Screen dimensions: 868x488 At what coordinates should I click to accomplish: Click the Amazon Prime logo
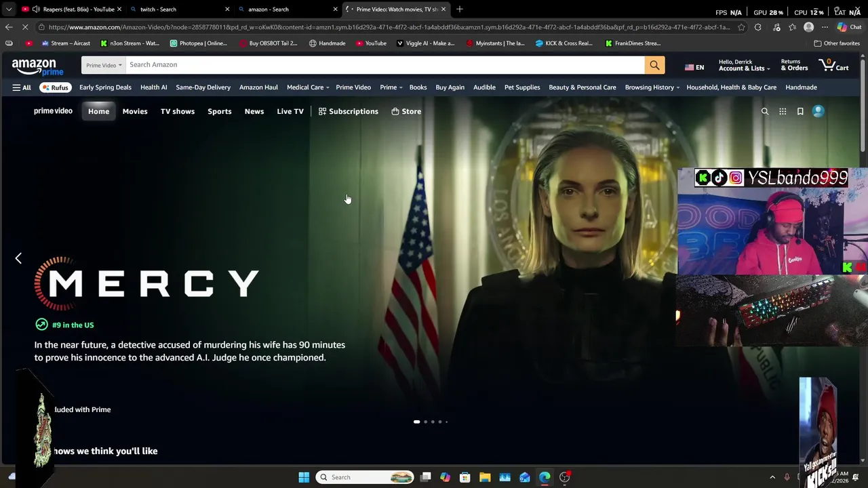[x=37, y=66]
